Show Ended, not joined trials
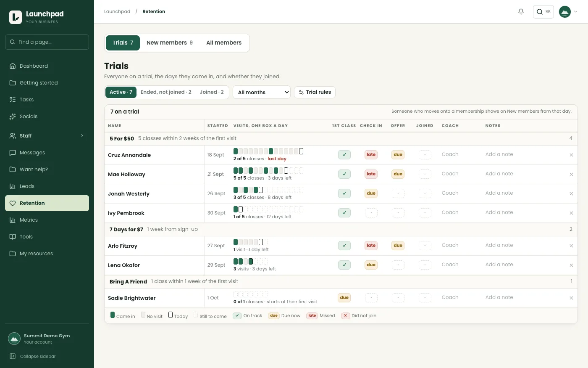 pos(166,92)
